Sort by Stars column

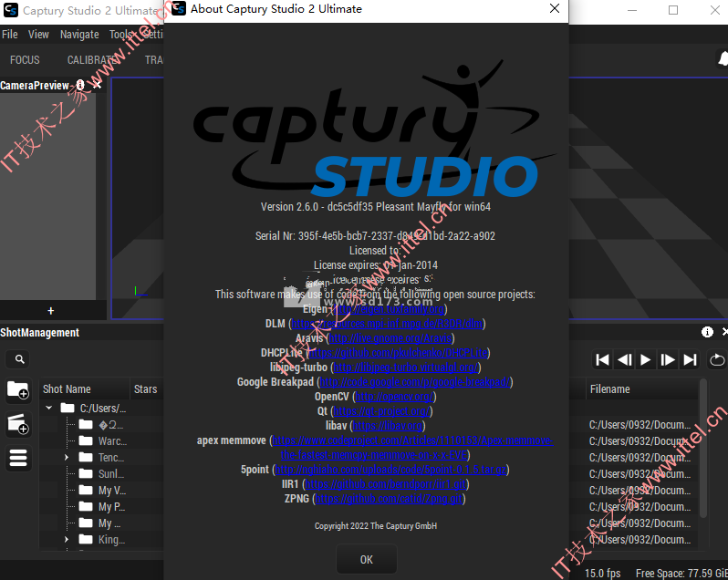pos(146,389)
